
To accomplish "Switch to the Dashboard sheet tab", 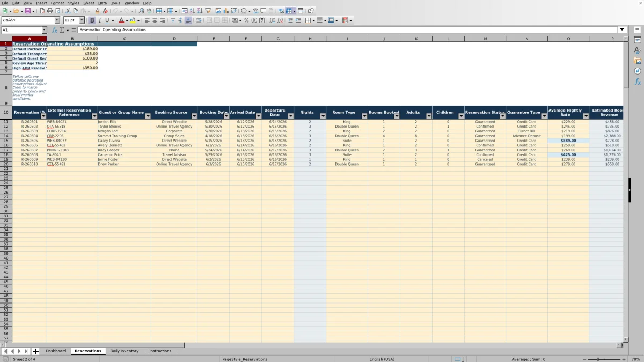I will [56, 351].
